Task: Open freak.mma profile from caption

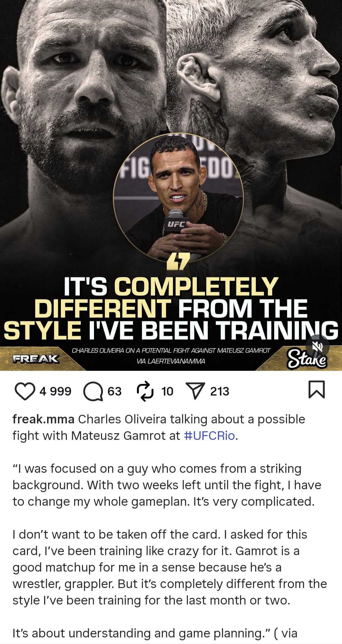Action: (43, 419)
